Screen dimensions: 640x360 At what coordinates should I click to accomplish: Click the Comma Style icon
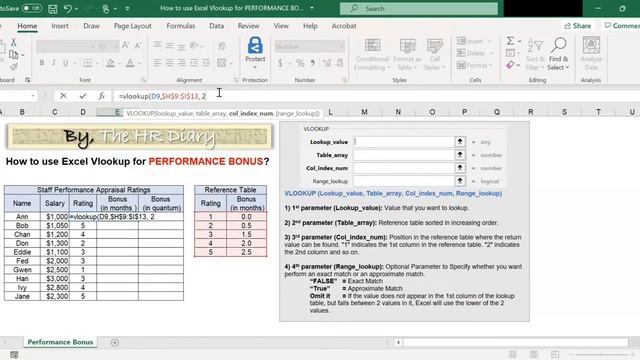pos(313,63)
